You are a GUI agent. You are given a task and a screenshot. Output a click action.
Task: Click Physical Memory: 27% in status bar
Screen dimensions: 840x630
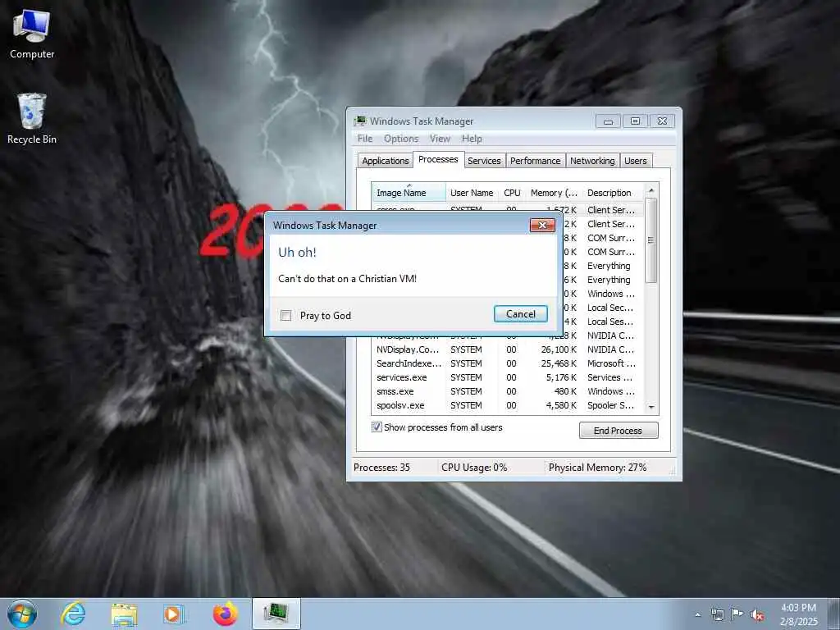pos(597,467)
